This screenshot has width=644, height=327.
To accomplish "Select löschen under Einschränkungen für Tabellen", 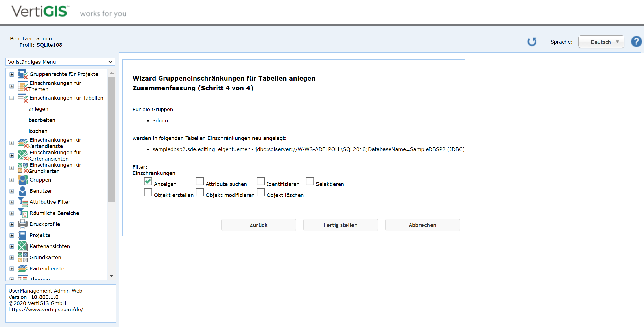I will (x=38, y=131).
